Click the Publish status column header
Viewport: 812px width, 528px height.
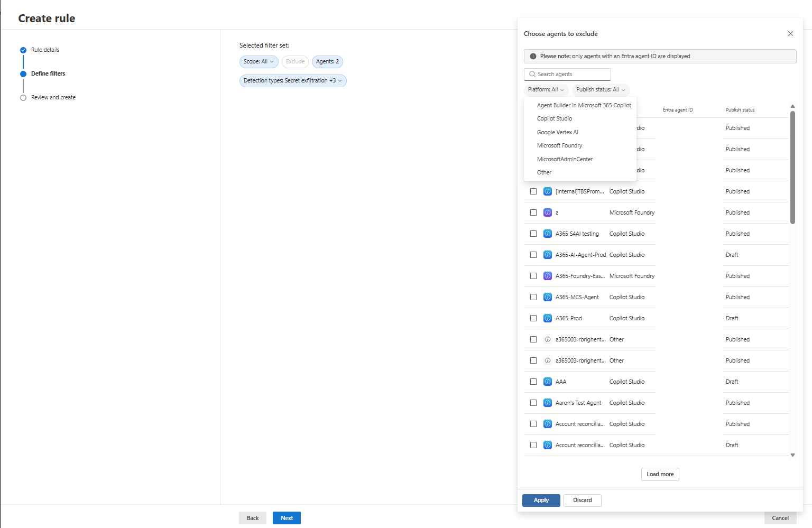(x=740, y=110)
